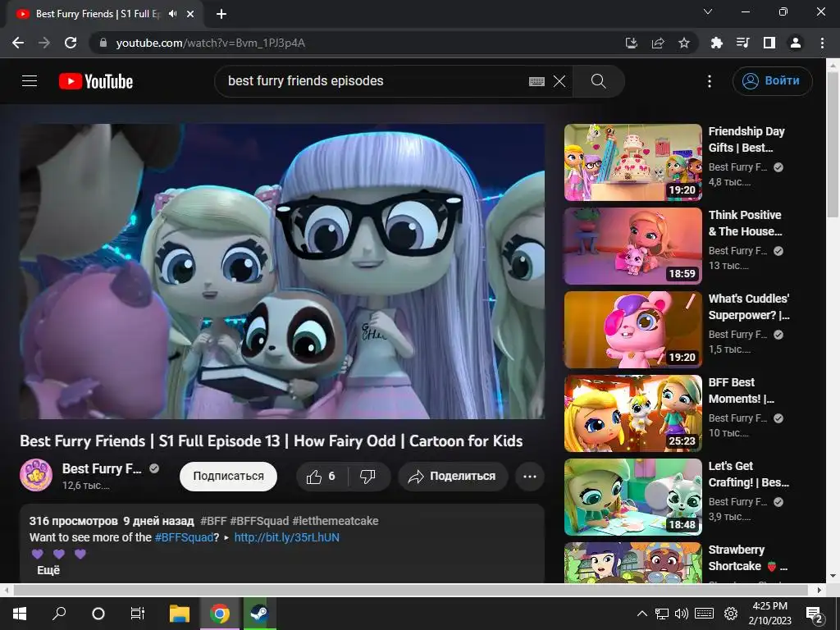Screen dimensions: 840x630
Task: Expand description with Ещё
Action: (48, 571)
